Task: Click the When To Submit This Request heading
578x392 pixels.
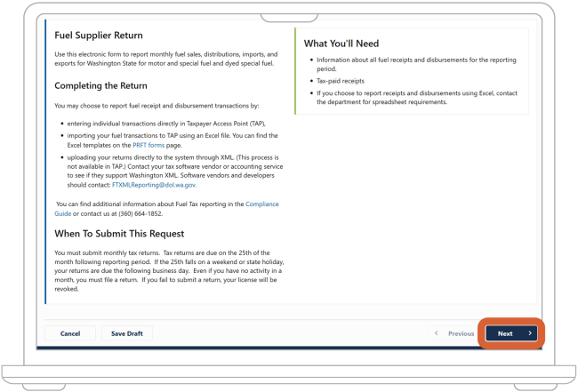Action: [119, 234]
